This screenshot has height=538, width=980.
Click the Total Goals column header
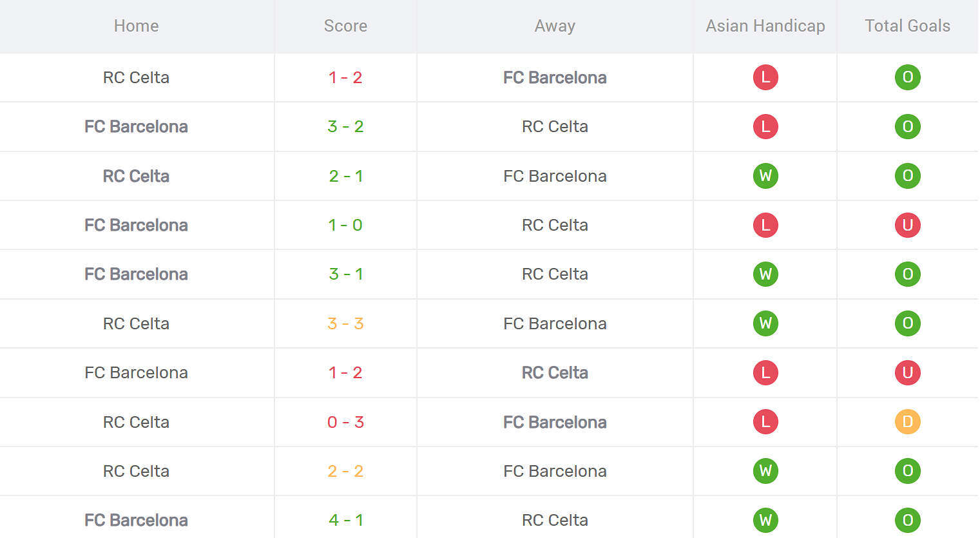(x=907, y=26)
